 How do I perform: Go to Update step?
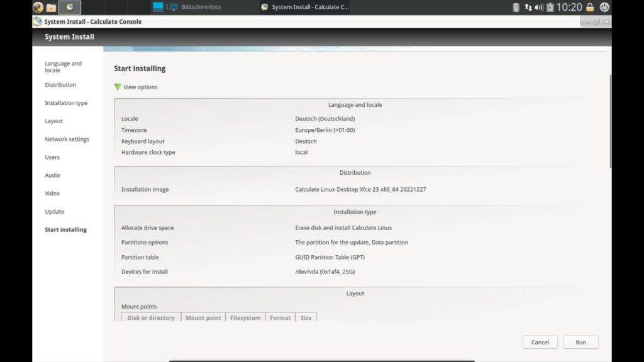click(x=54, y=211)
